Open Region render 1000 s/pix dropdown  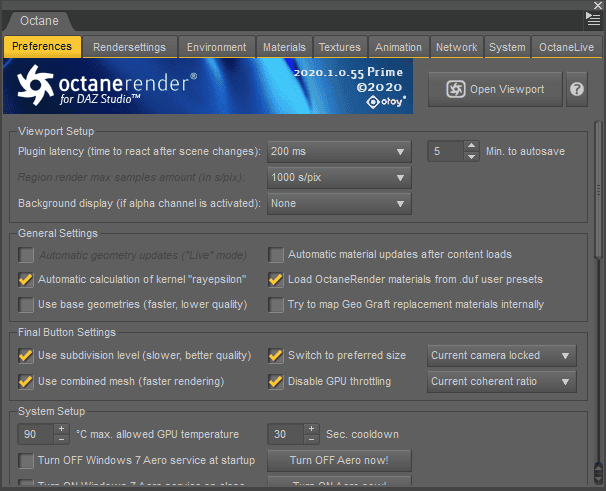click(339, 177)
